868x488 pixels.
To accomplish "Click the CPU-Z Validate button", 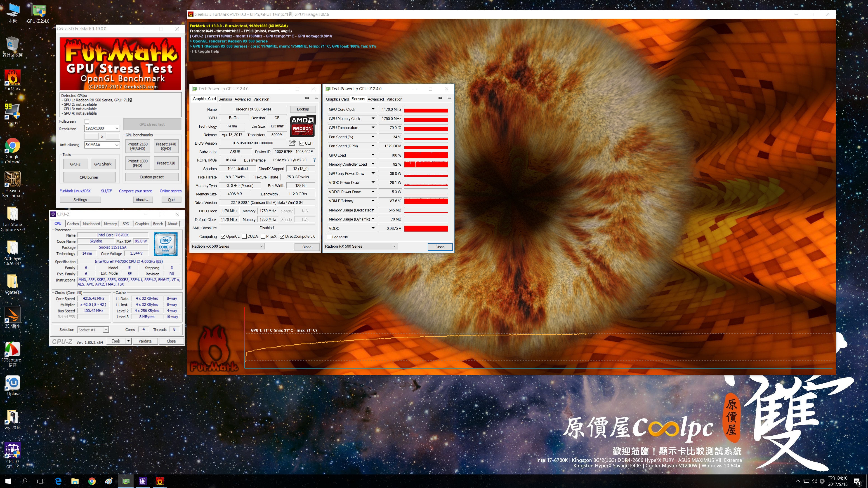I will pos(145,341).
